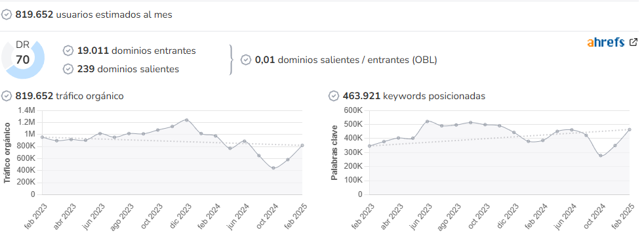The image size is (644, 241).
Task: Select the oct 2024 lowest point in traffic chart
Action: (x=273, y=168)
